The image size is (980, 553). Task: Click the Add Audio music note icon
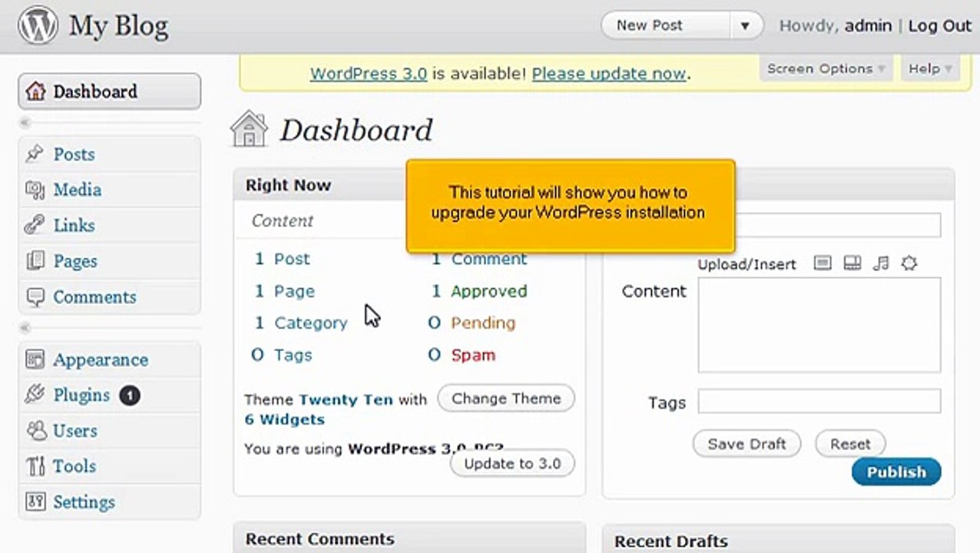coord(881,263)
